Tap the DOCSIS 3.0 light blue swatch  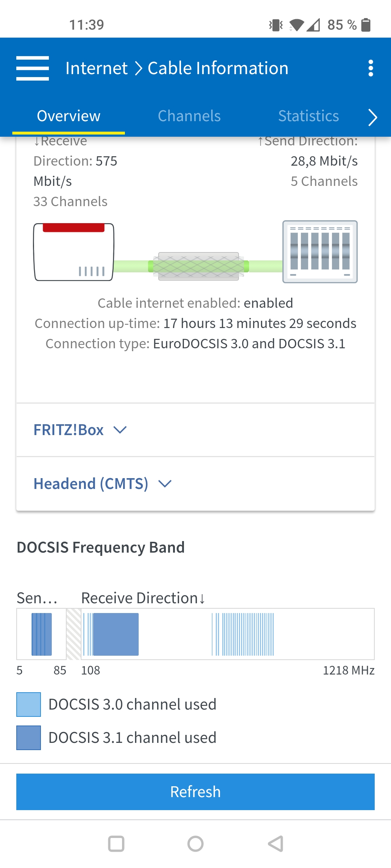(x=29, y=705)
